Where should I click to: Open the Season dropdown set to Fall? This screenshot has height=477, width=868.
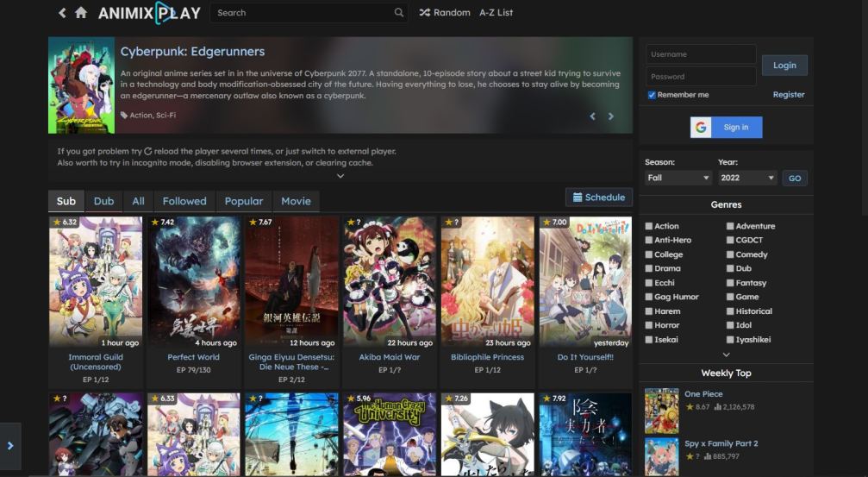click(x=678, y=178)
